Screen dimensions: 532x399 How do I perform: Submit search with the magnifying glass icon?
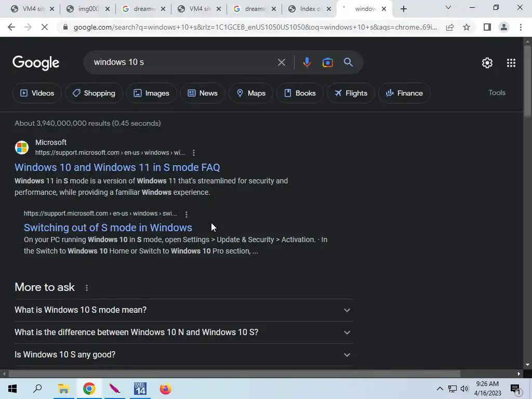pyautogui.click(x=348, y=62)
